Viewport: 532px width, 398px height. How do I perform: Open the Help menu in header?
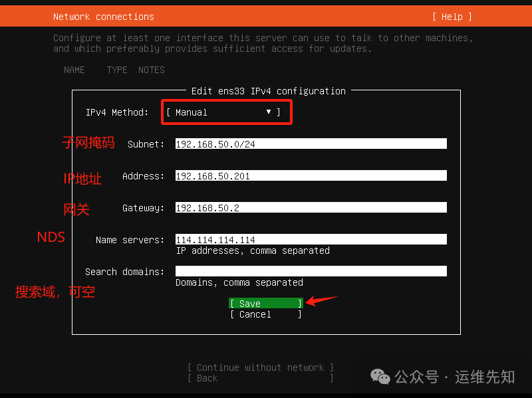pyautogui.click(x=452, y=17)
